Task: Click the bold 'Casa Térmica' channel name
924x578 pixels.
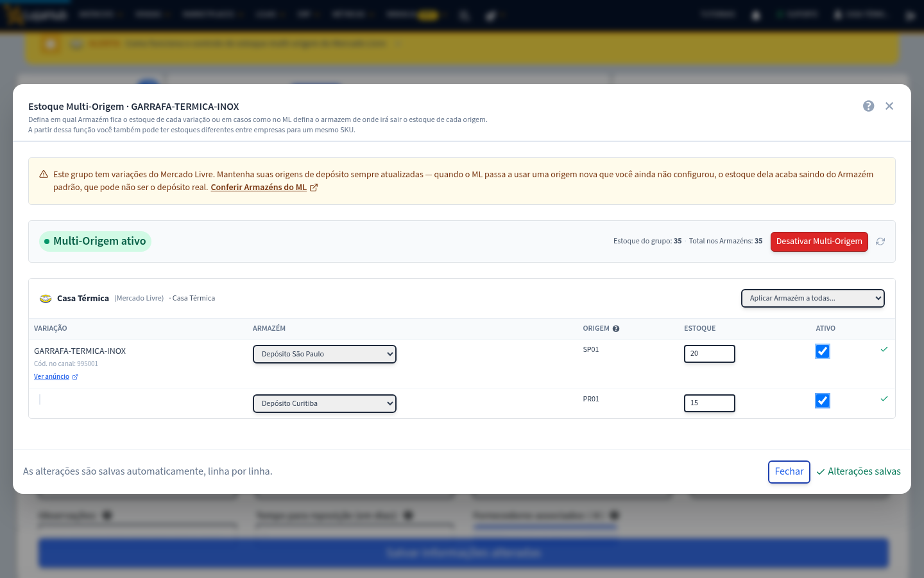Action: pos(83,299)
